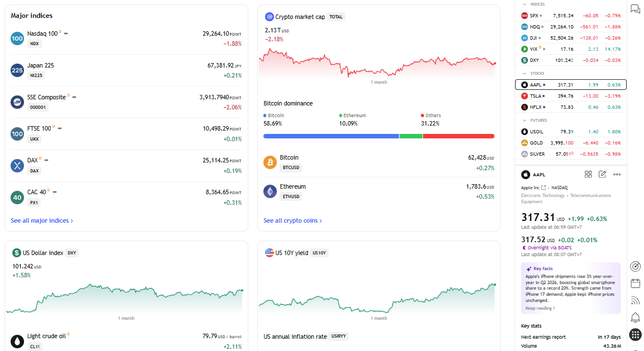Open the radar screener icon in right toolbar
644x351 pixels.
click(636, 266)
